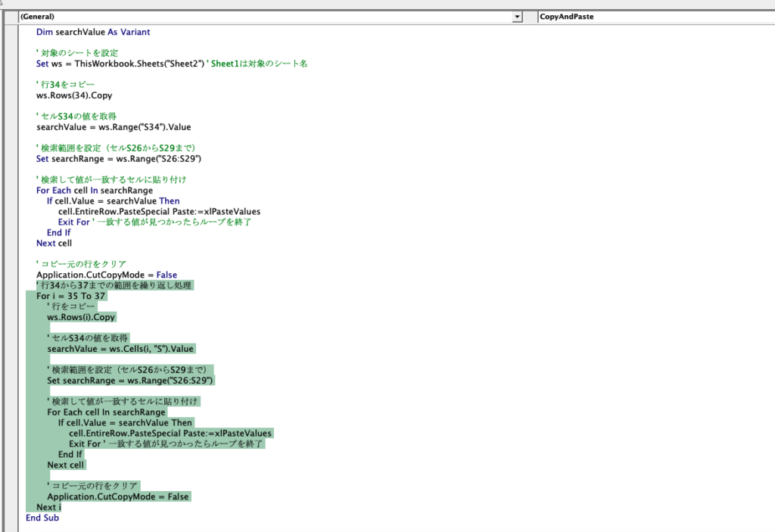Click the 'searchValue = ws.Cells(i, "S").Value' line
This screenshot has height=532, width=775.
click(x=120, y=349)
